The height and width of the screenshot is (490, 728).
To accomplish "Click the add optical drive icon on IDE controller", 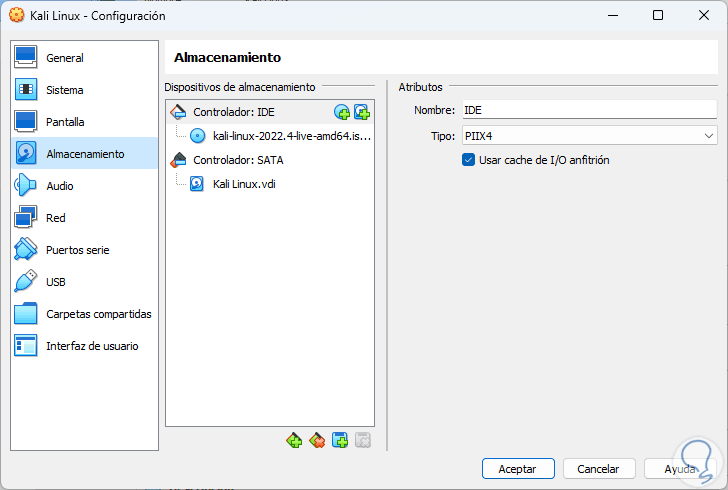I will coord(342,112).
